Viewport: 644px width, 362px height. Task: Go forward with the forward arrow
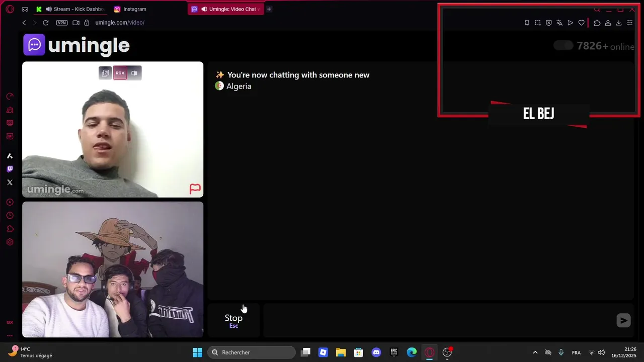34,23
